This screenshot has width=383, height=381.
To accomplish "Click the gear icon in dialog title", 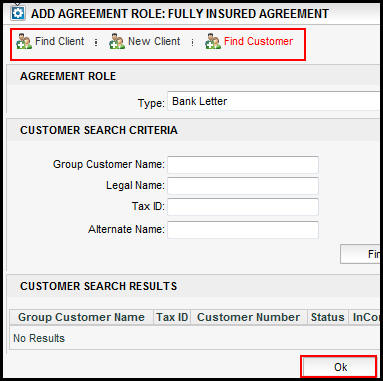I will pos(18,13).
